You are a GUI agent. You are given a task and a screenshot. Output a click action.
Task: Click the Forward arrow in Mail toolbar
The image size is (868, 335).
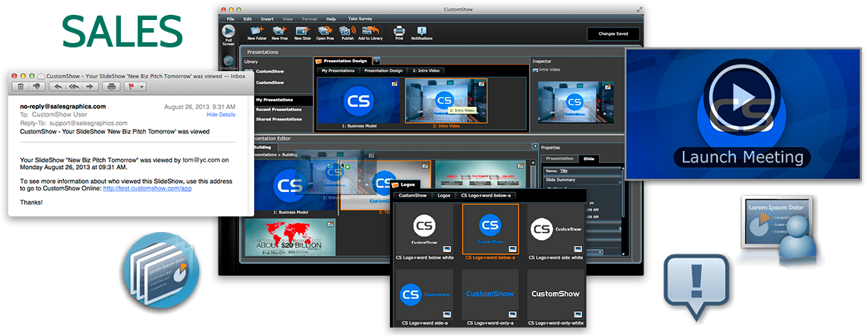coord(90,87)
